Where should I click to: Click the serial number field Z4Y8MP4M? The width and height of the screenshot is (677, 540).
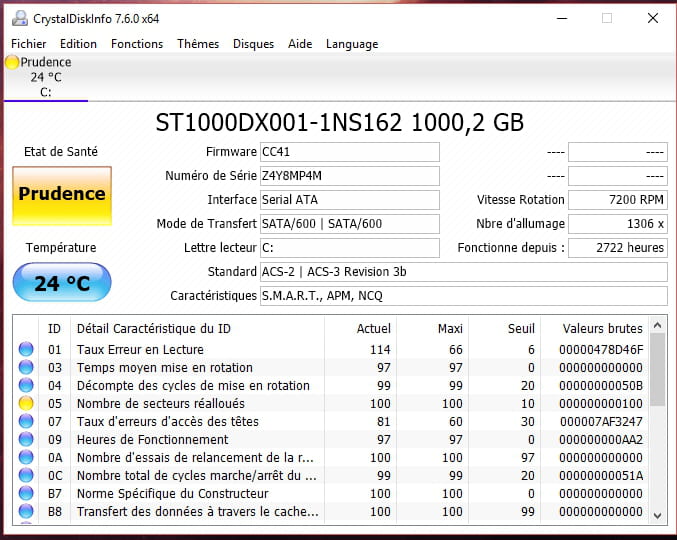coord(350,176)
